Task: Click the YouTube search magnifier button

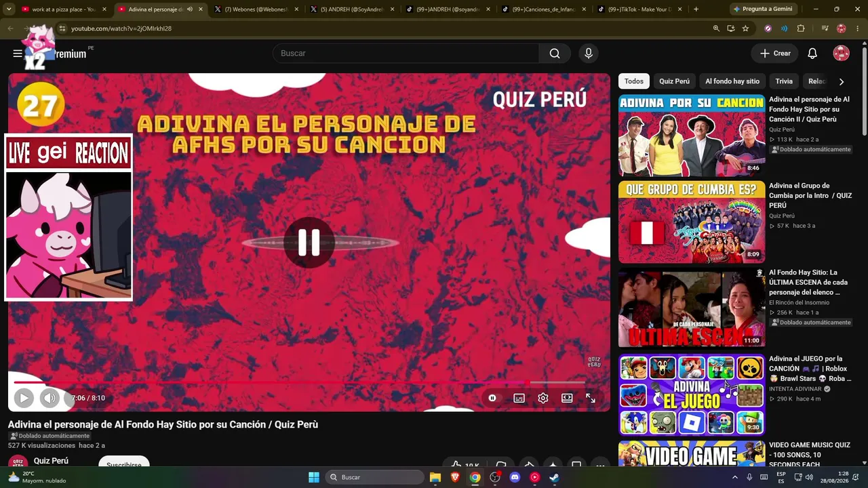Action: [555, 54]
